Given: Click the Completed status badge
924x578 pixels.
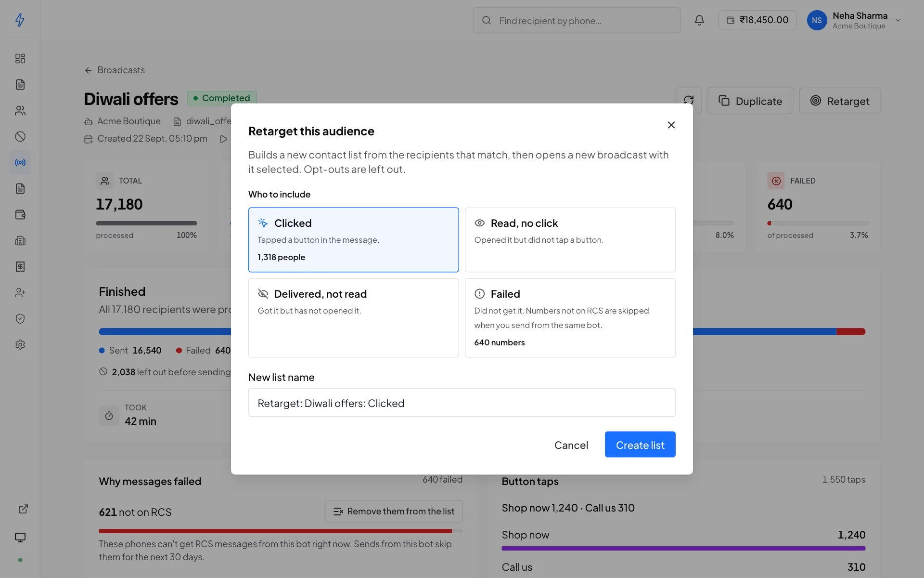Looking at the screenshot, I should [x=222, y=98].
